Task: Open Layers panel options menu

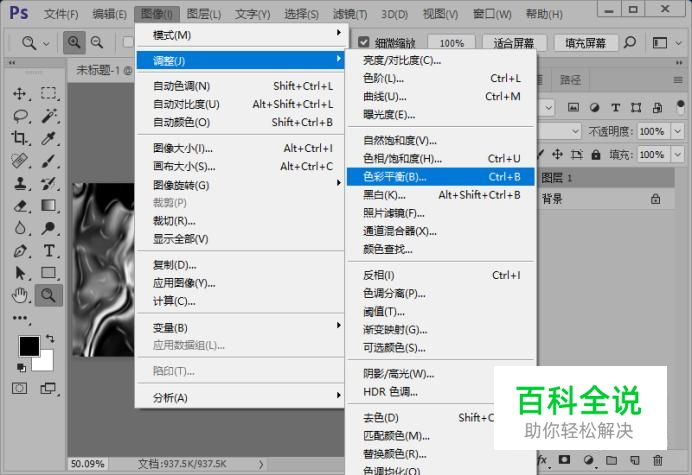Action: pos(678,80)
